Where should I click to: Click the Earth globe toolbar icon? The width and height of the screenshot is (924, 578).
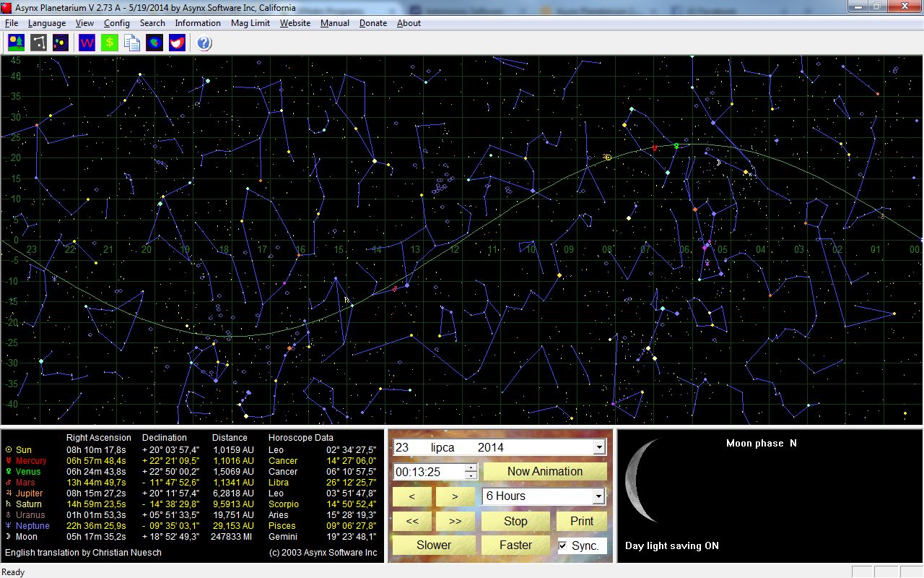point(154,43)
